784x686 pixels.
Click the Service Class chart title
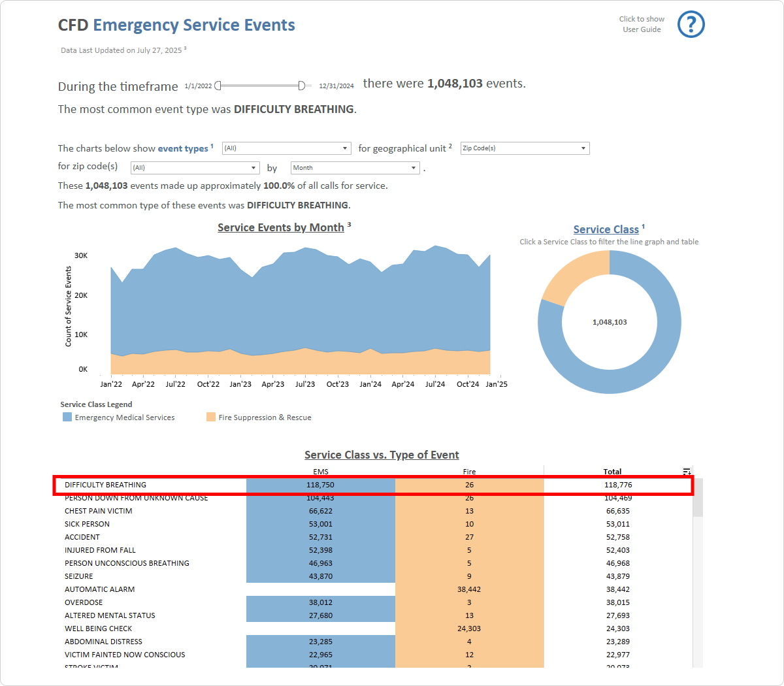tap(606, 229)
